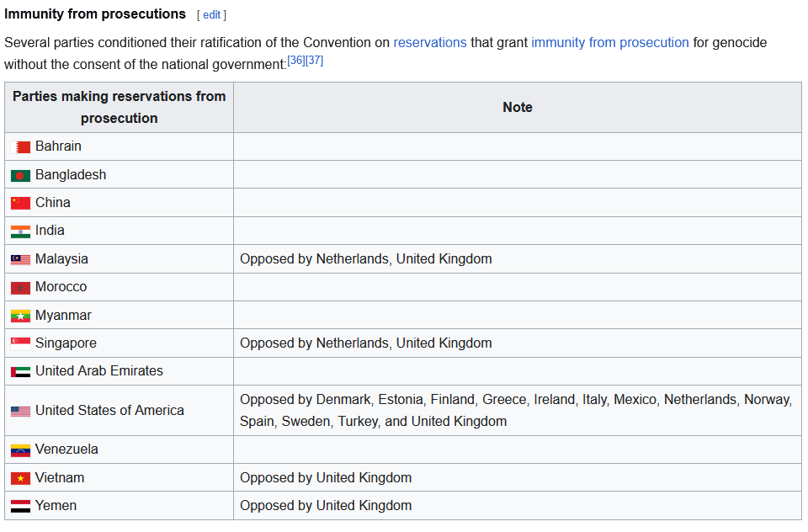Open 'immunity from prosecution' link

(609, 42)
